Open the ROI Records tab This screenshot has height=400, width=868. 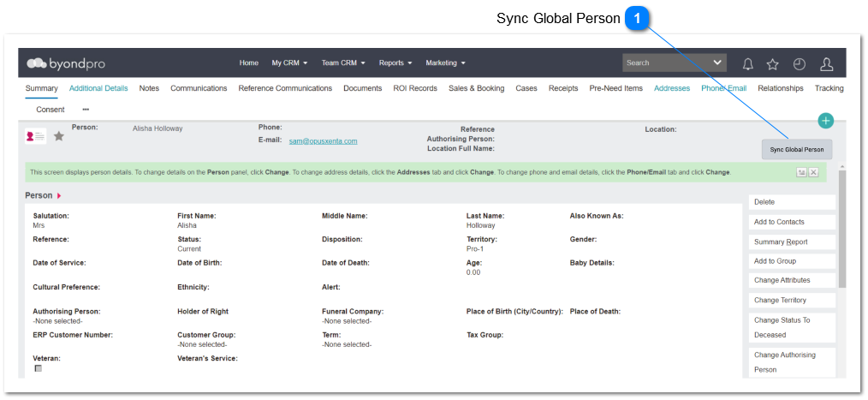point(415,88)
